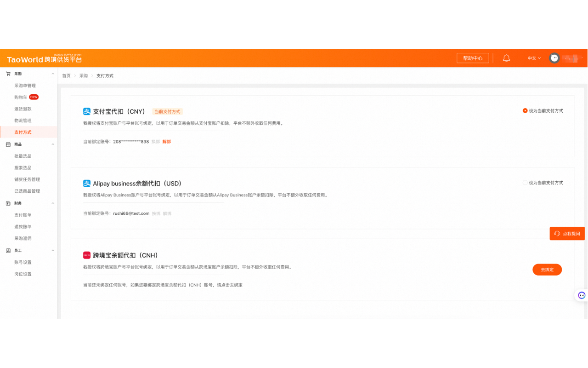Collapse the 商品 sidebar section
588x368 pixels.
53,144
